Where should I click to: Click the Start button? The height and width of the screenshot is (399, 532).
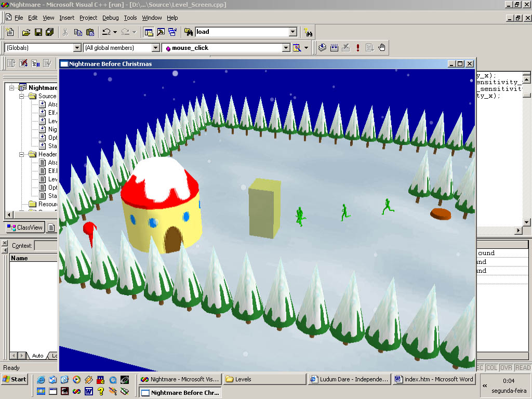[15, 379]
